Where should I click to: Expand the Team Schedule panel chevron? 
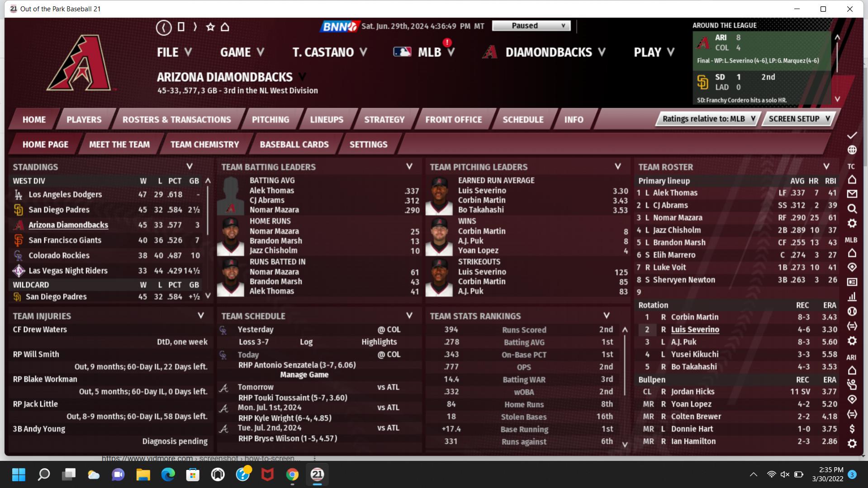point(409,315)
